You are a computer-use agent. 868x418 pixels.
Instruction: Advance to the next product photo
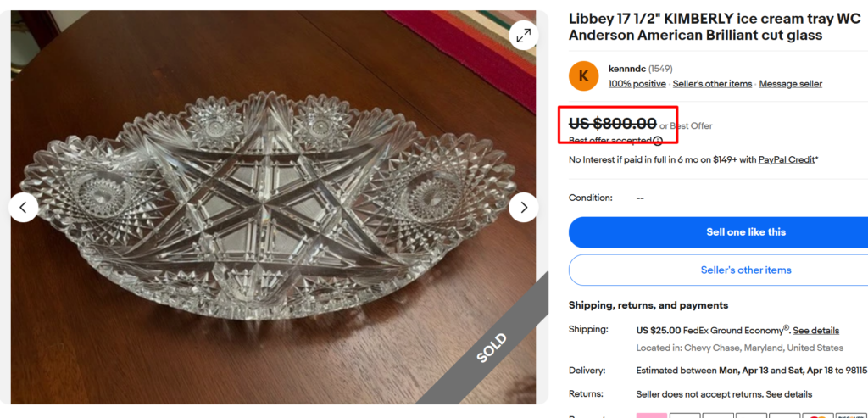tap(524, 207)
